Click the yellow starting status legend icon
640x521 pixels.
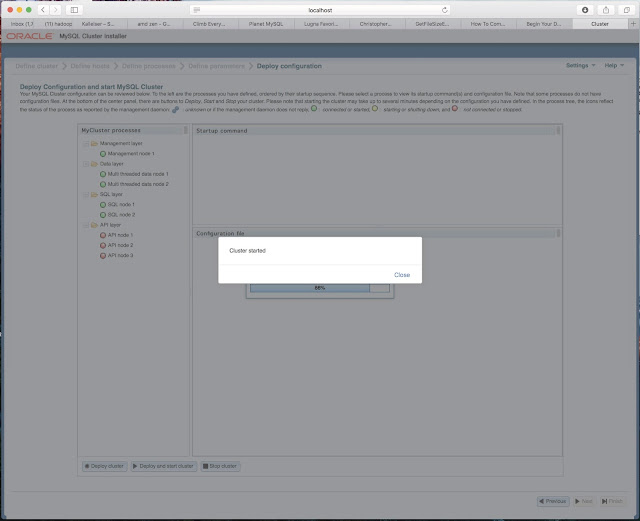(375, 109)
